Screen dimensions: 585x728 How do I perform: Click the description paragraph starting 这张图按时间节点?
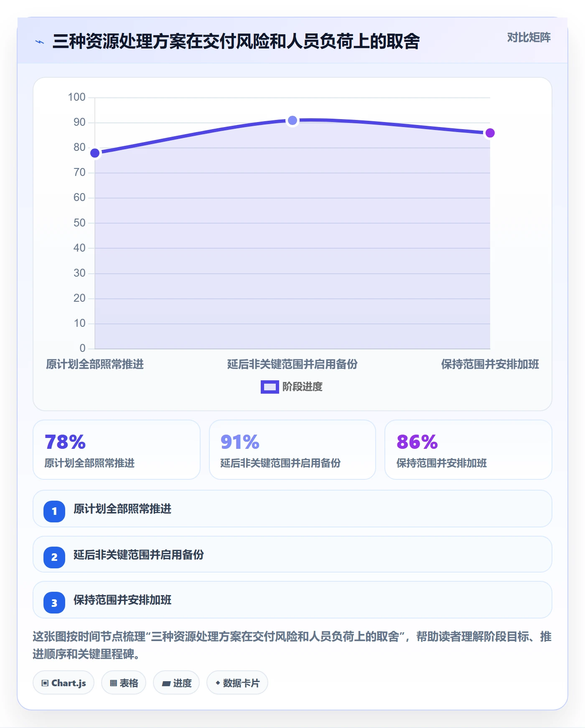[292, 645]
